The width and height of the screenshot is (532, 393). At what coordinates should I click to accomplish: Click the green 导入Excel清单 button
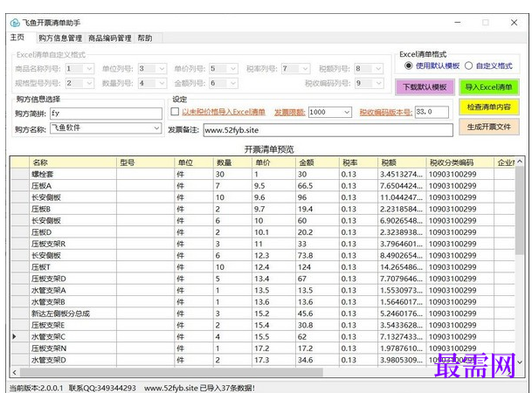[488, 87]
